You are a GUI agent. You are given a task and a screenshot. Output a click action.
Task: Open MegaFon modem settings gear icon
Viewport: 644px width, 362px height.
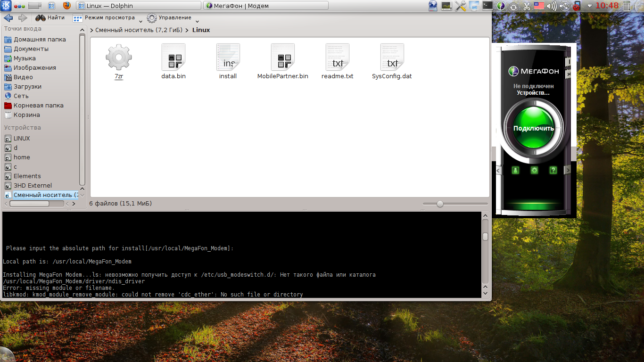click(x=534, y=170)
